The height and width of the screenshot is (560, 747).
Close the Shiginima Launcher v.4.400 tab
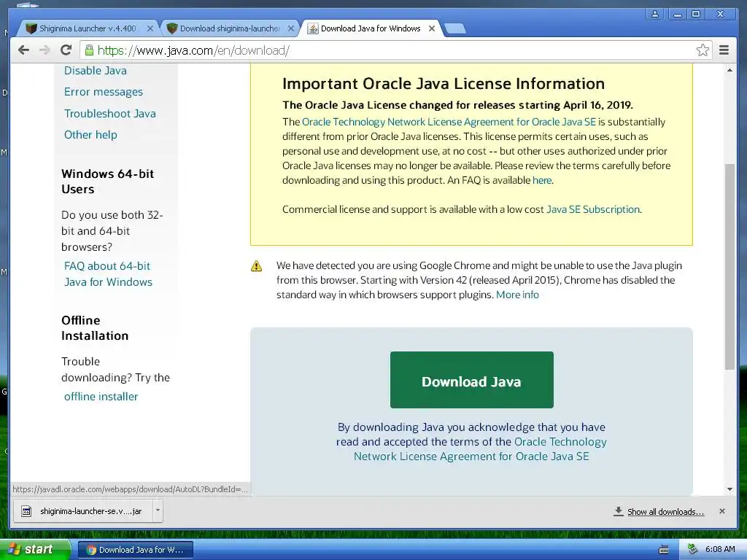150,28
